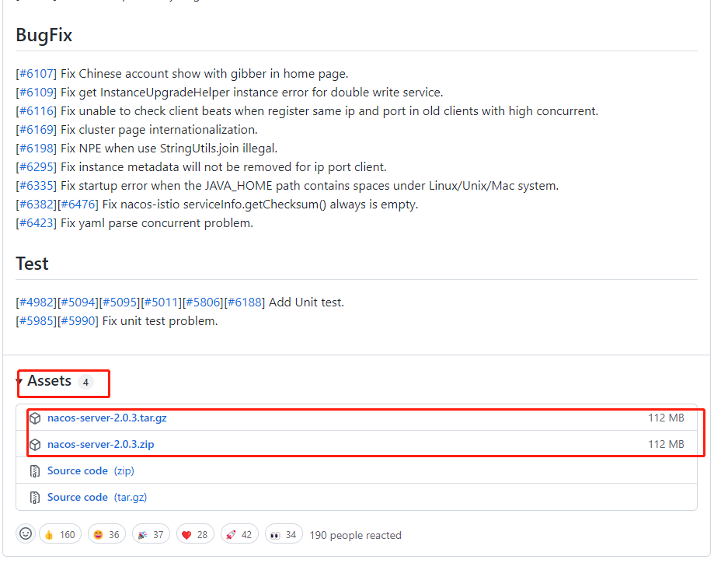Click 'Fix yaml parse concurrent problem.' text
The width and height of the screenshot is (728, 563).
[x=157, y=223]
